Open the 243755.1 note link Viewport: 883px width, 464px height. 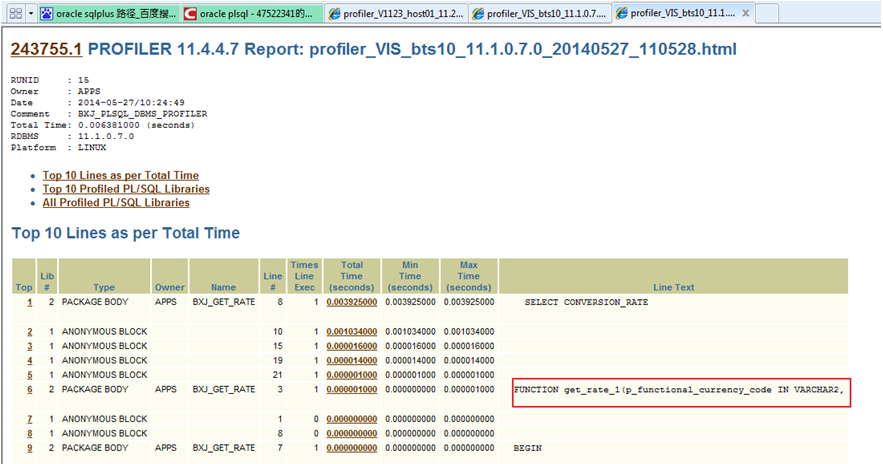[x=46, y=50]
